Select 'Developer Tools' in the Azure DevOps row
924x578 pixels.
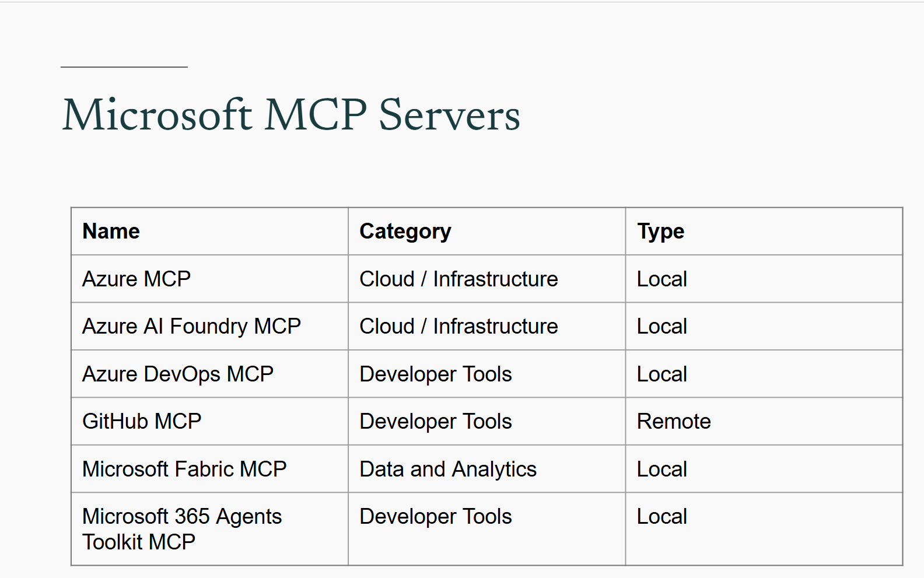tap(436, 374)
